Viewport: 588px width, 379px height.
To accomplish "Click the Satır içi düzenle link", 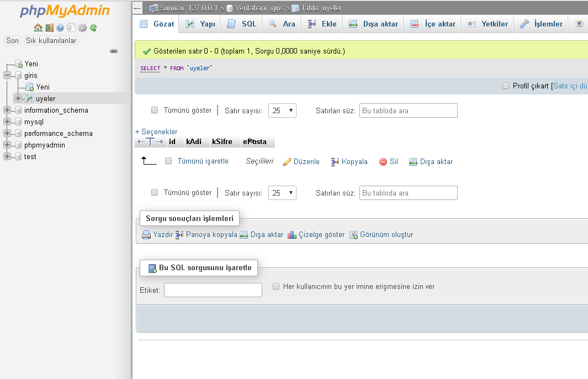I will pos(570,86).
